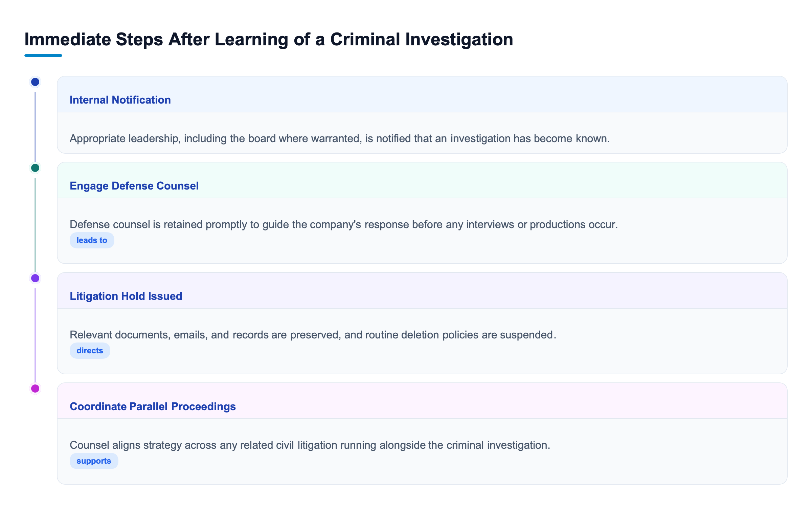Image resolution: width=812 pixels, height=509 pixels.
Task: Click the counsel aligns strategy description text
Action: tap(310, 445)
